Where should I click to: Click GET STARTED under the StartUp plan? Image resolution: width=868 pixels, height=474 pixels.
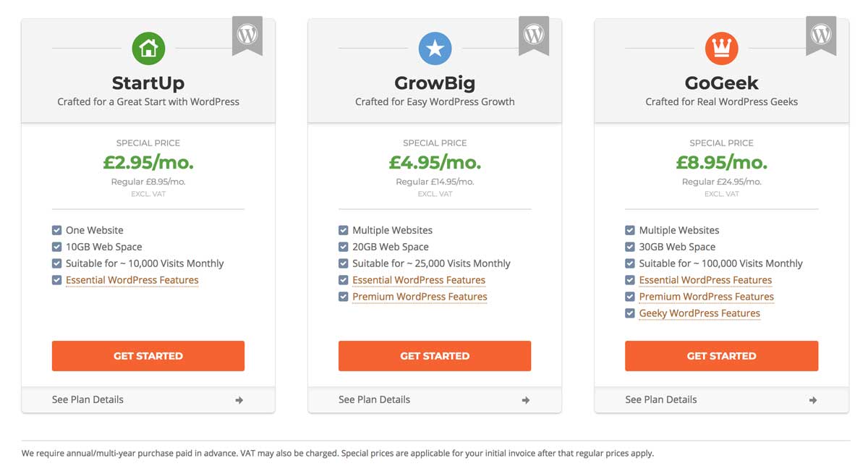(x=148, y=356)
